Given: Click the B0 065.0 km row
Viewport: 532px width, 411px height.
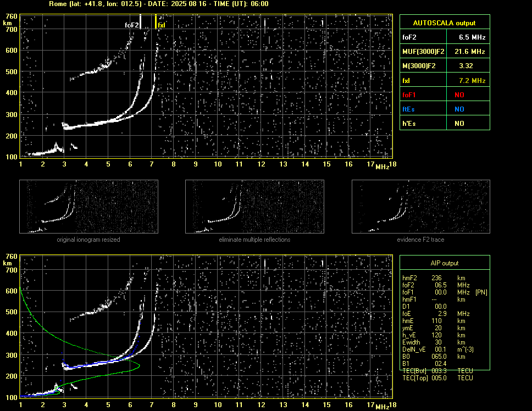Looking at the screenshot, I should 434,357.
